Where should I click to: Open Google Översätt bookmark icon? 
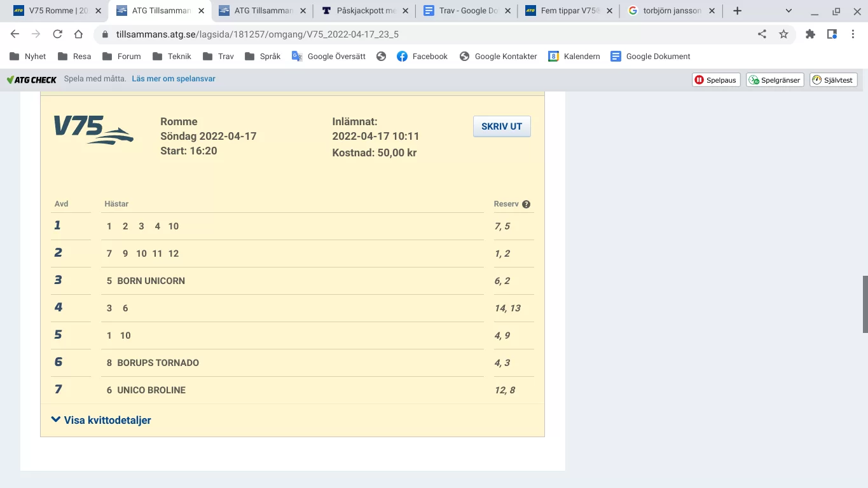pos(296,56)
